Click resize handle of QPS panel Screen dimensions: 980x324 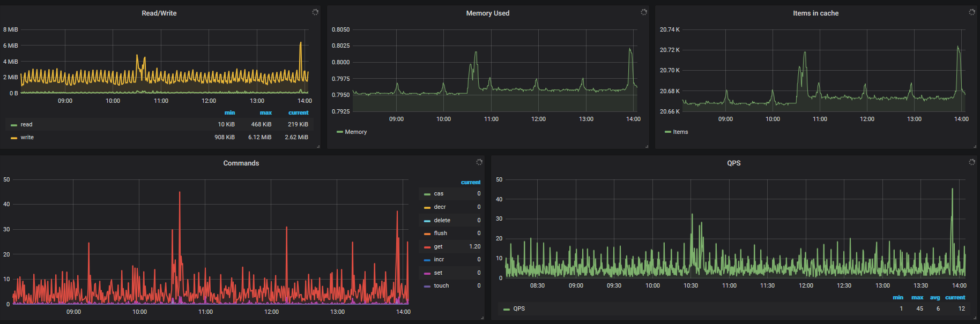[x=975, y=318]
